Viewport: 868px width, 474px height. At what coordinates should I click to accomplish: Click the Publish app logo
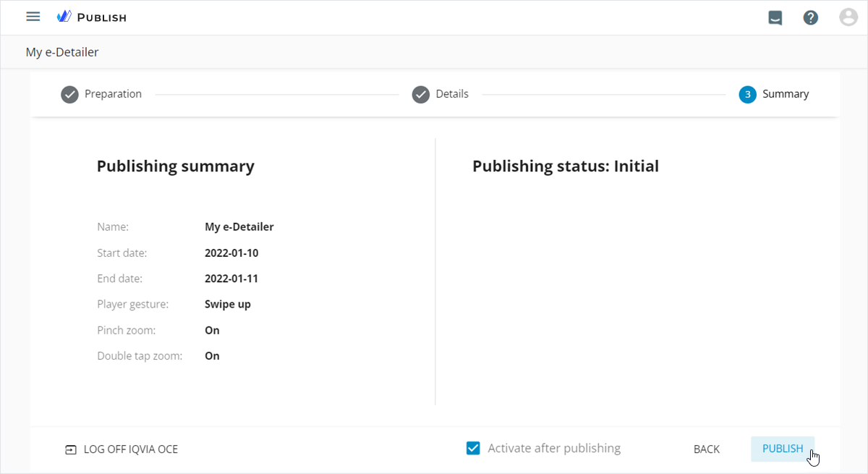[x=92, y=17]
